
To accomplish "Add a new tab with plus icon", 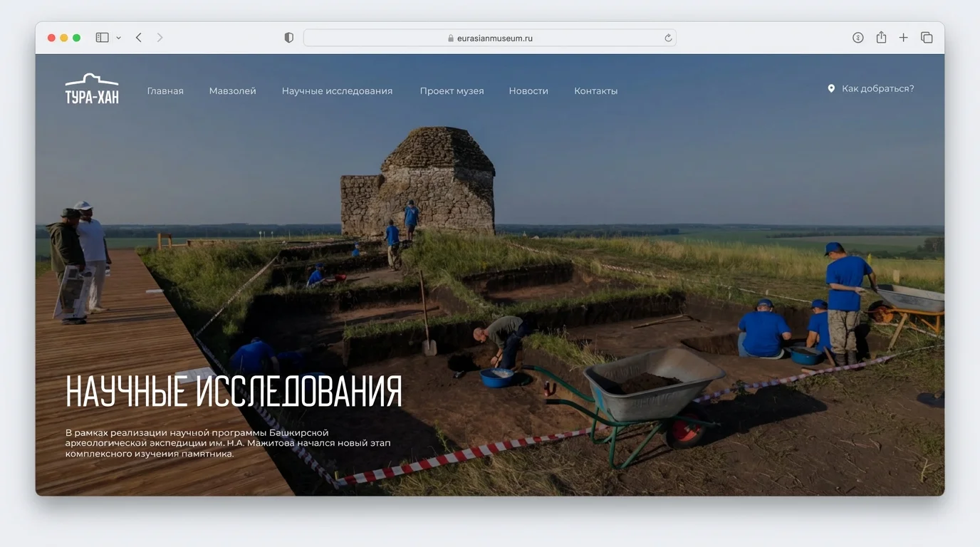I will click(903, 38).
